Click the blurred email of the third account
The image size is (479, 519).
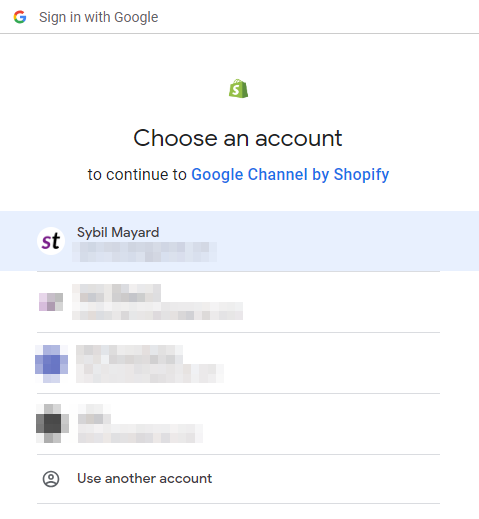pos(150,373)
